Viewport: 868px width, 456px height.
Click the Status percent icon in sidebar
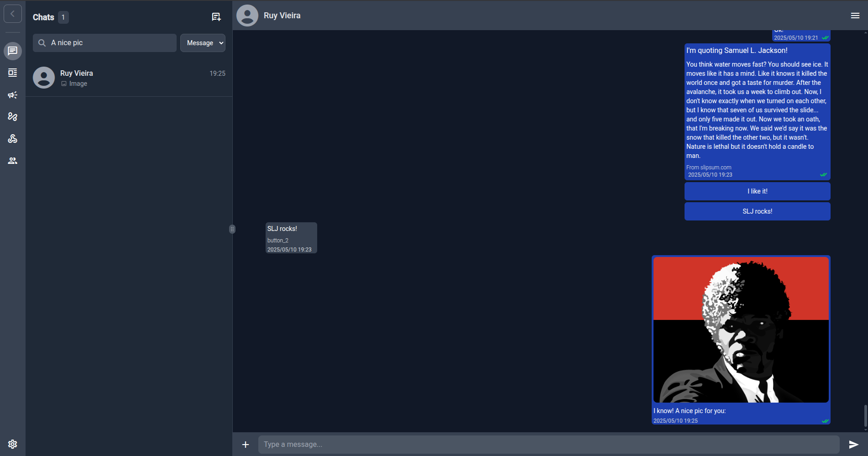click(12, 116)
